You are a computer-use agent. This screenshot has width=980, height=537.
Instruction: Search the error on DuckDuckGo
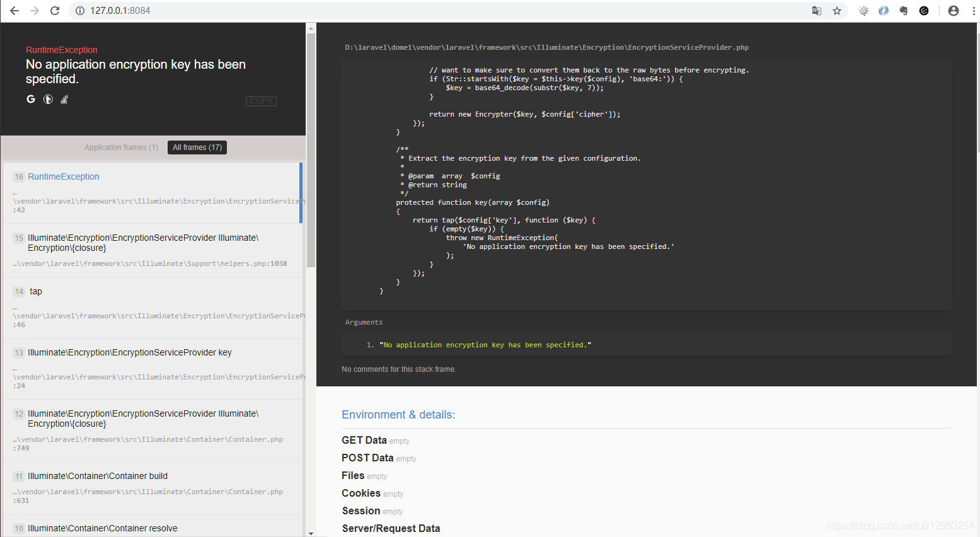click(x=48, y=99)
